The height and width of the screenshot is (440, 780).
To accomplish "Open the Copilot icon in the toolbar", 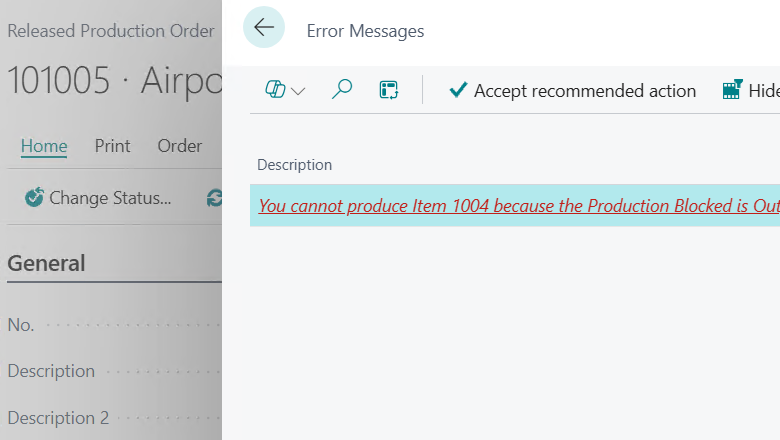I will click(x=275, y=91).
